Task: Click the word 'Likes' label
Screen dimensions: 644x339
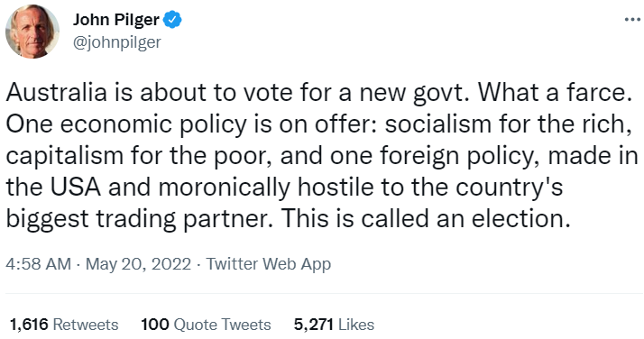Action: click(356, 325)
